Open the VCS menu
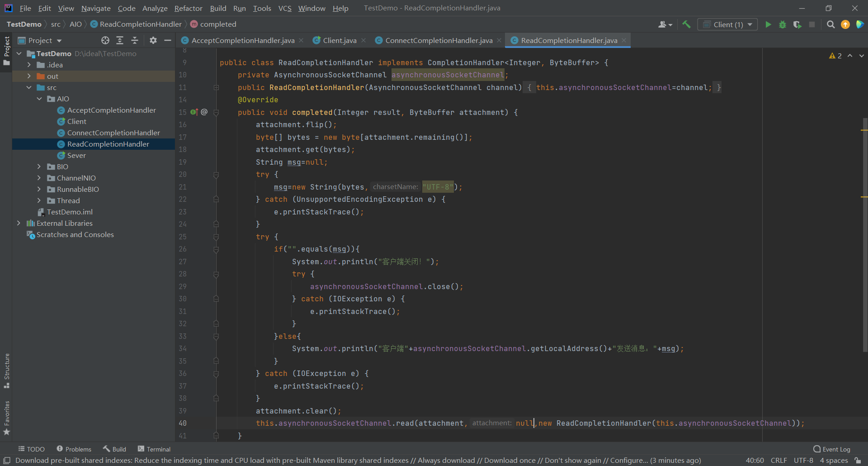Image resolution: width=868 pixels, height=466 pixels. (285, 8)
